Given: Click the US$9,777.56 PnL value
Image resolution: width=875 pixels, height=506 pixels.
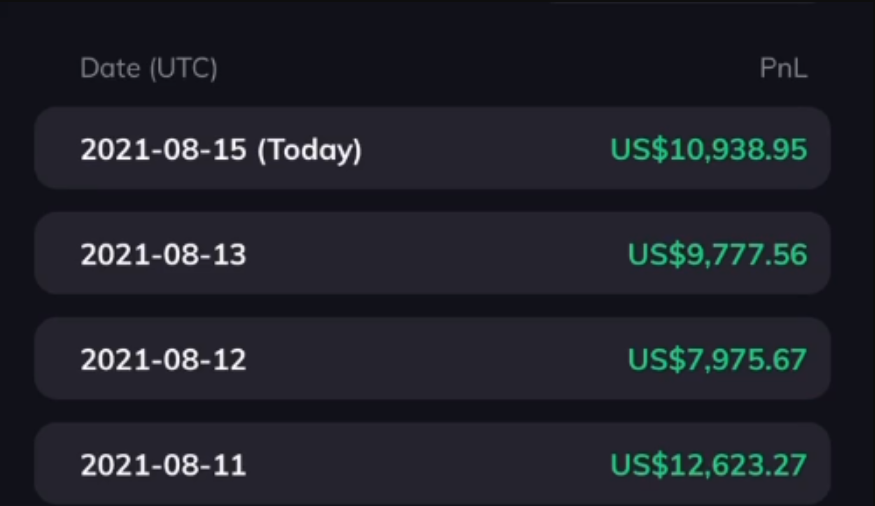Looking at the screenshot, I should tap(717, 254).
